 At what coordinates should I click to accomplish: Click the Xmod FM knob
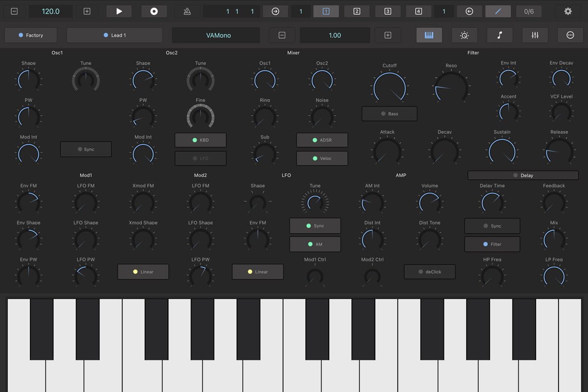(x=143, y=202)
